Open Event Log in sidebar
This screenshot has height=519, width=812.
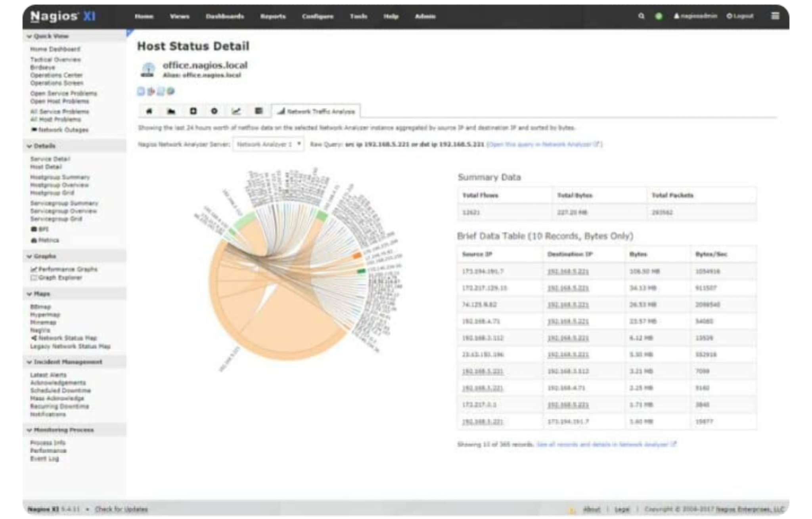pyautogui.click(x=44, y=459)
